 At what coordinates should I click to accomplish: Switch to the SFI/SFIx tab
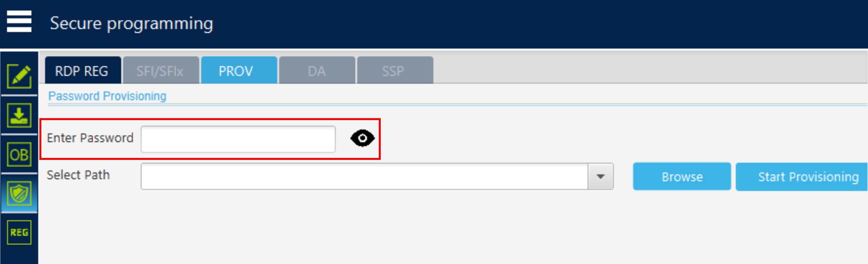pyautogui.click(x=161, y=70)
